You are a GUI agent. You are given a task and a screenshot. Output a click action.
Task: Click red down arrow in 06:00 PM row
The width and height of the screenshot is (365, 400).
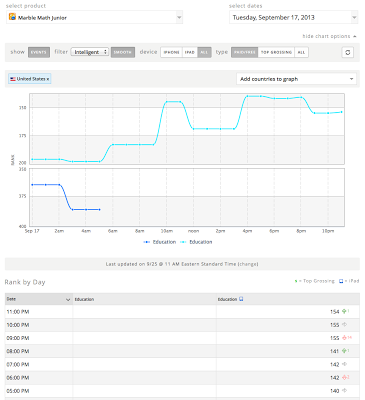(344, 377)
